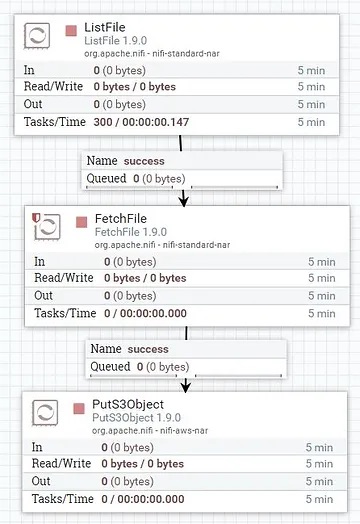The width and height of the screenshot is (360, 524).
Task: Select the PutS3Object processor title
Action: point(128,404)
